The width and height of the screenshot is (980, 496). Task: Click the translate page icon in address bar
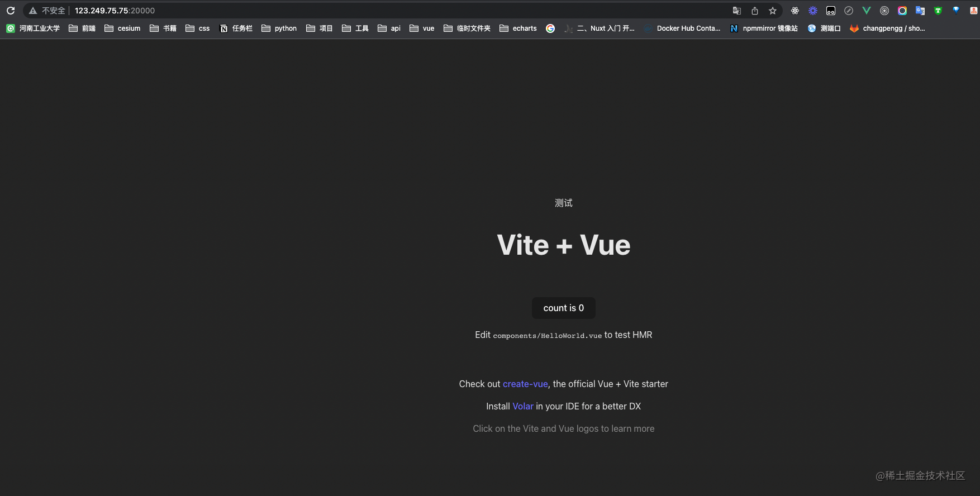(x=737, y=11)
